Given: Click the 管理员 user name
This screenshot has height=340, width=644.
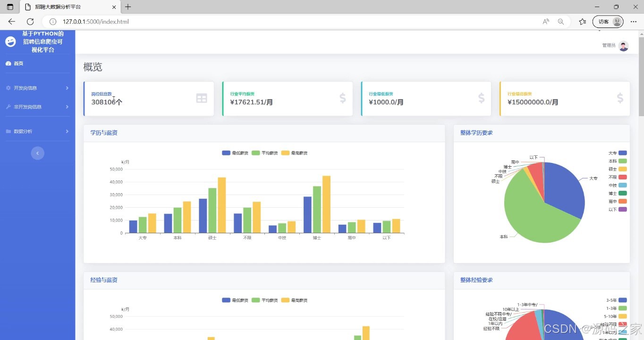Looking at the screenshot, I should 609,45.
